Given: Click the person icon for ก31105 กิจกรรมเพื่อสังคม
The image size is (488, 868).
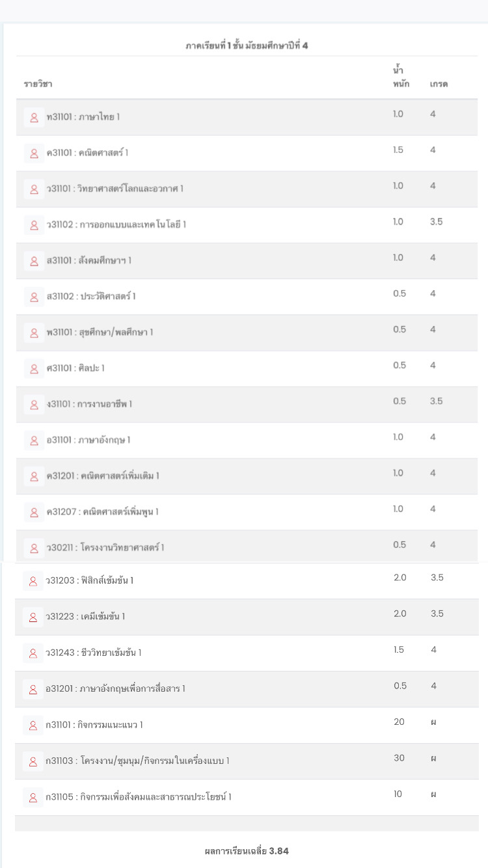Looking at the screenshot, I should (x=33, y=797).
